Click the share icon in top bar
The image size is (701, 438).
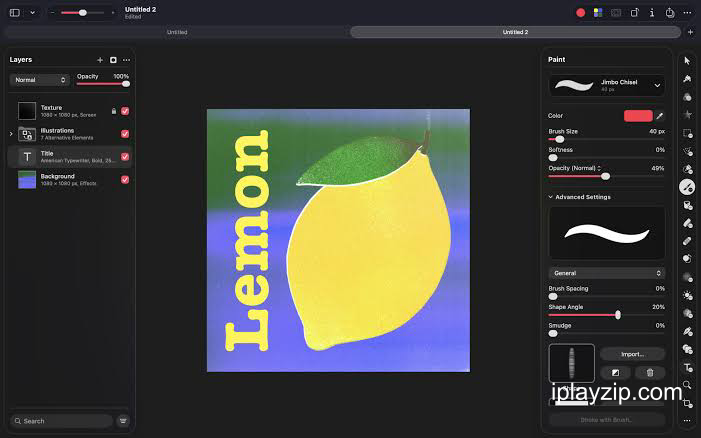pyautogui.click(x=670, y=13)
